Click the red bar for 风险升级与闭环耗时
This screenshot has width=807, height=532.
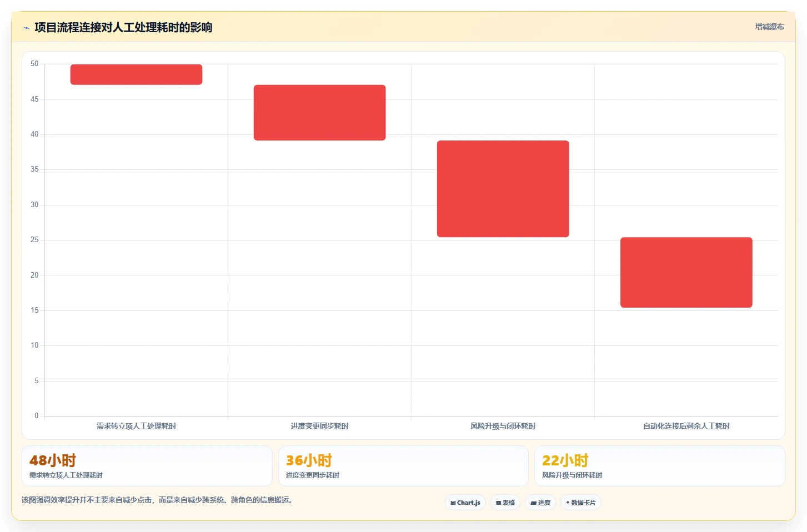click(503, 189)
